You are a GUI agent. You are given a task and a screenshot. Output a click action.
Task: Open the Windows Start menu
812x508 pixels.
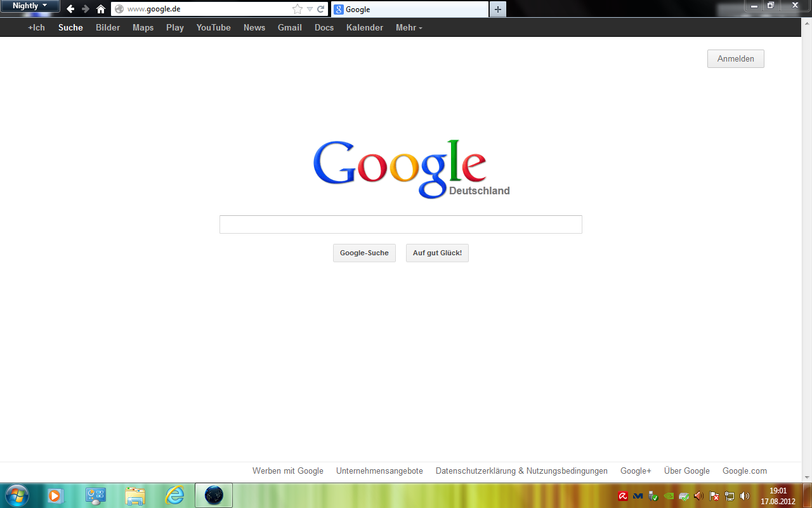coord(16,495)
